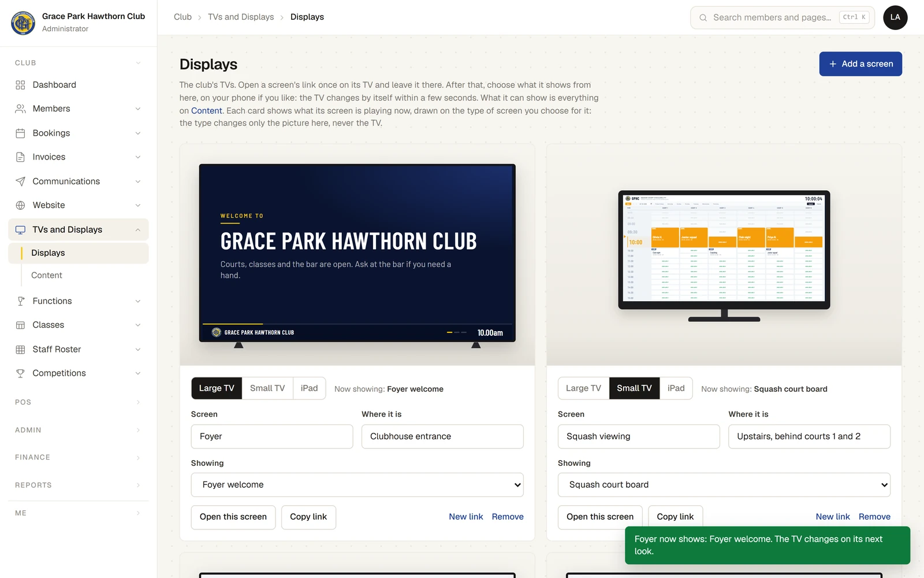Click the Add a screen button
Image resolution: width=924 pixels, height=578 pixels.
click(x=860, y=64)
